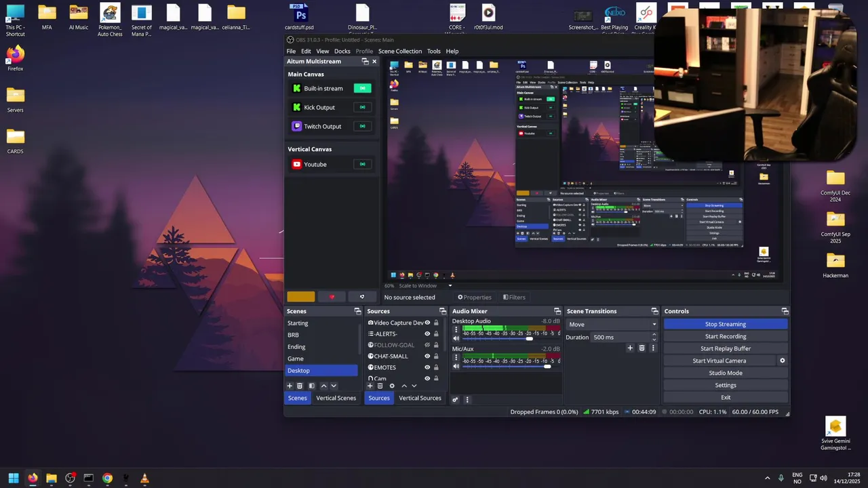
Task: Unlock the -ALERTS- source padlock
Action: 436,333
